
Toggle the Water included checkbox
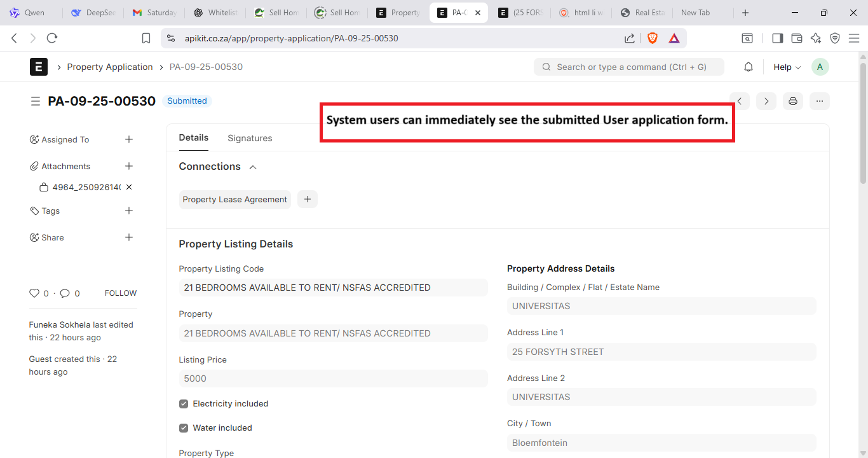(x=184, y=428)
